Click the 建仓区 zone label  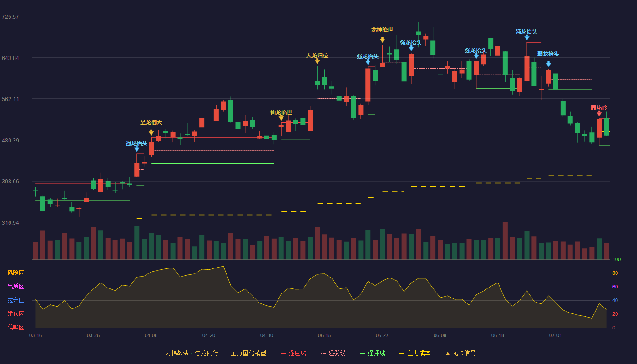pyautogui.click(x=15, y=314)
